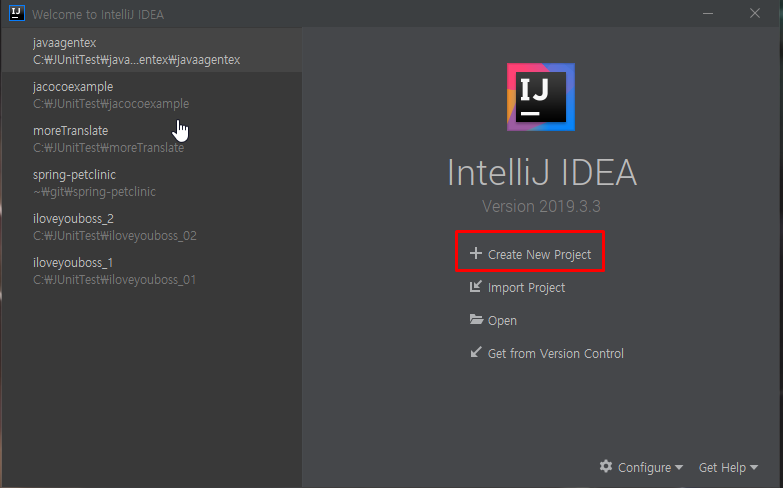Image resolution: width=783 pixels, height=488 pixels.
Task: Click path C:₩JUnitTest₩moreTranslate
Action: tap(108, 148)
